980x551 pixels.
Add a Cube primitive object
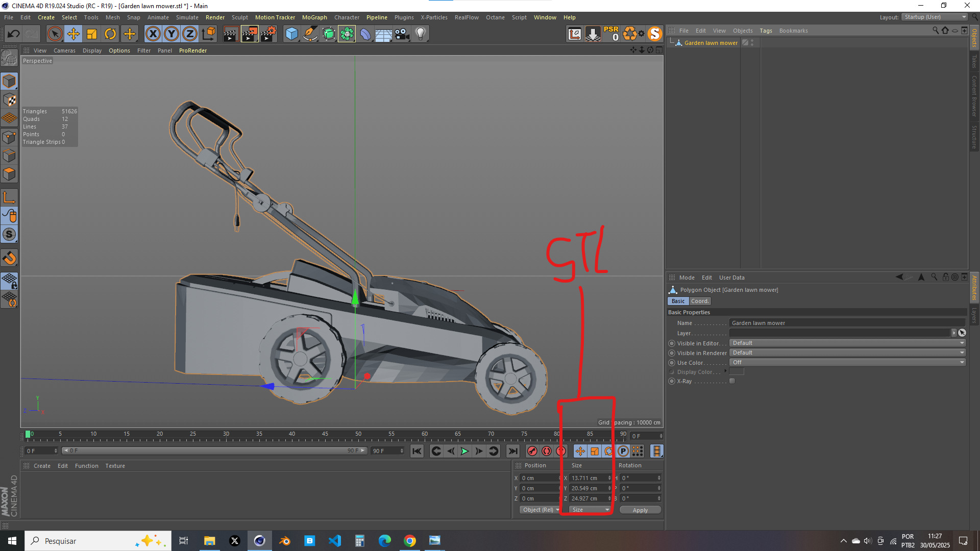pos(291,34)
